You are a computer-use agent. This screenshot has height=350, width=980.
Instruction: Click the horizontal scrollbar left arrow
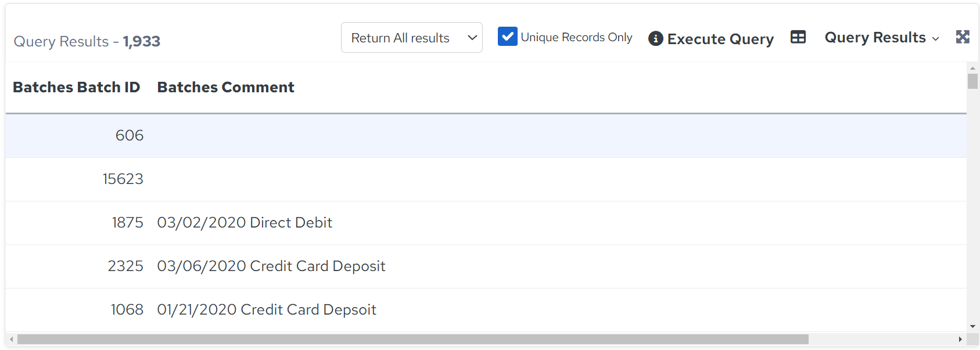click(x=12, y=339)
